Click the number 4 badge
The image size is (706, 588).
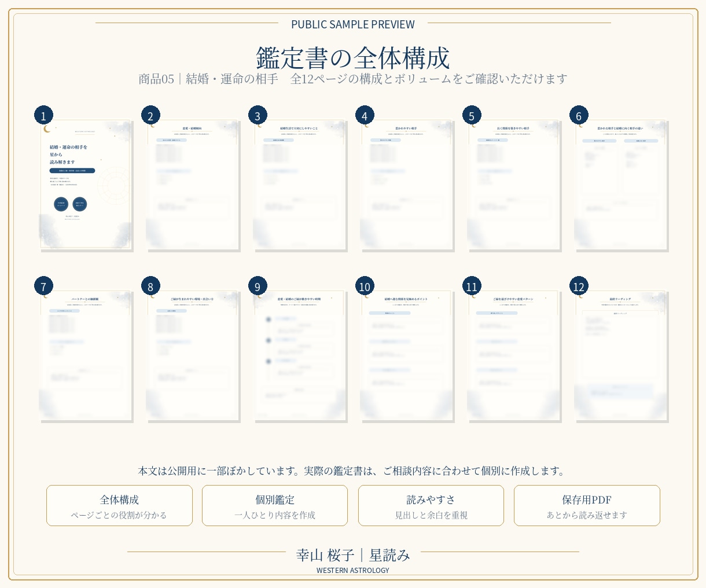pyautogui.click(x=365, y=115)
